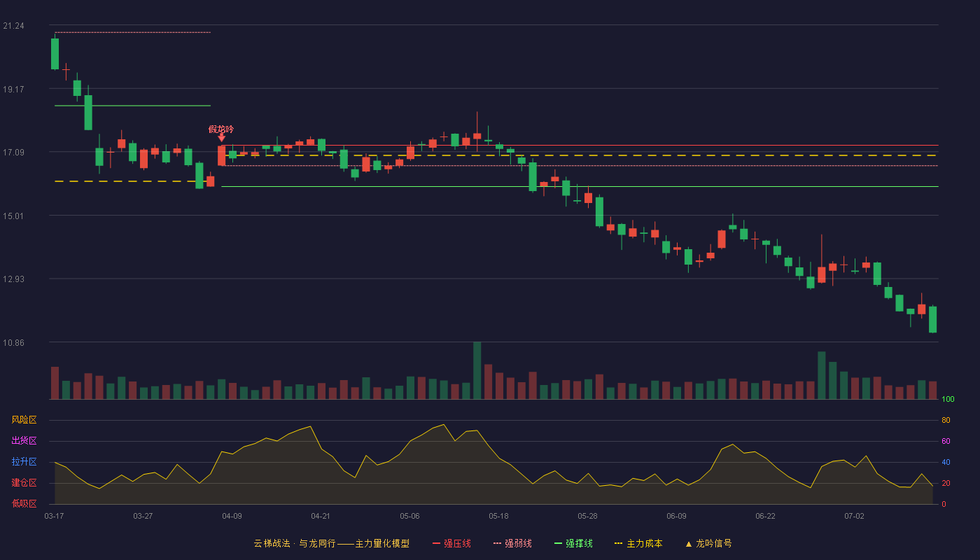Click the 12.93 price axis label

(13, 279)
